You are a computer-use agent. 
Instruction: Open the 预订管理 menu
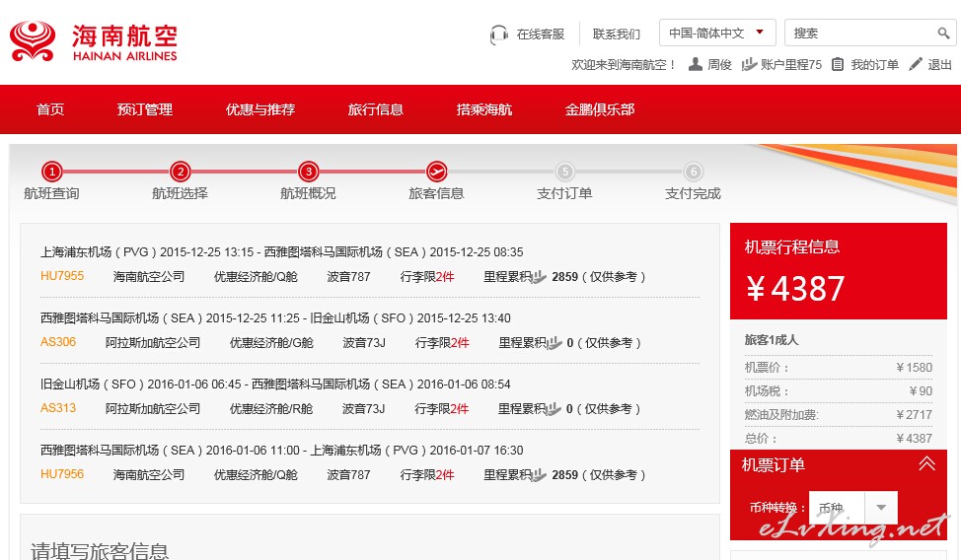pos(145,109)
